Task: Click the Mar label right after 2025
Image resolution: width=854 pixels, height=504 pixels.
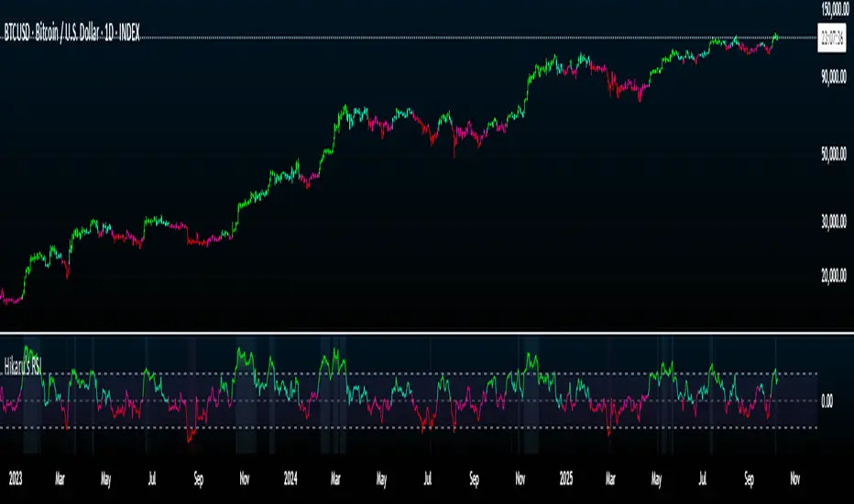Action: [610, 479]
